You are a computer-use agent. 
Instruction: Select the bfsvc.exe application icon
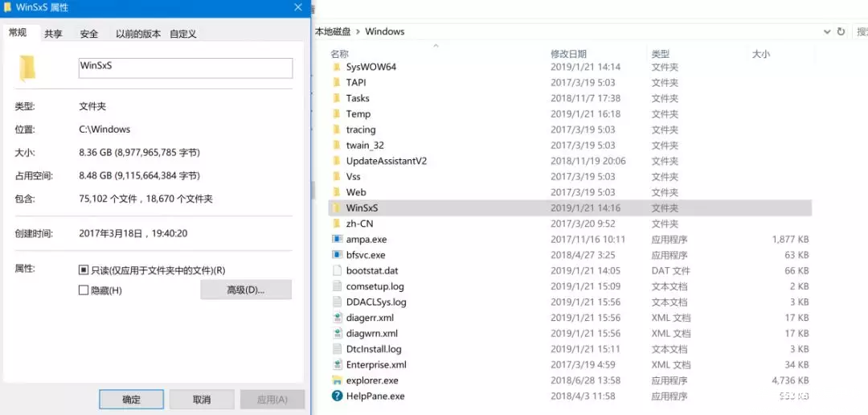pos(338,255)
